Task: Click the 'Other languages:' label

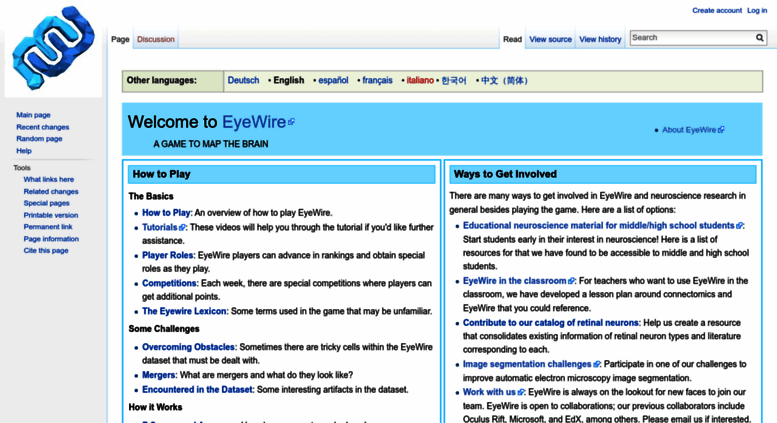Action: pos(162,80)
